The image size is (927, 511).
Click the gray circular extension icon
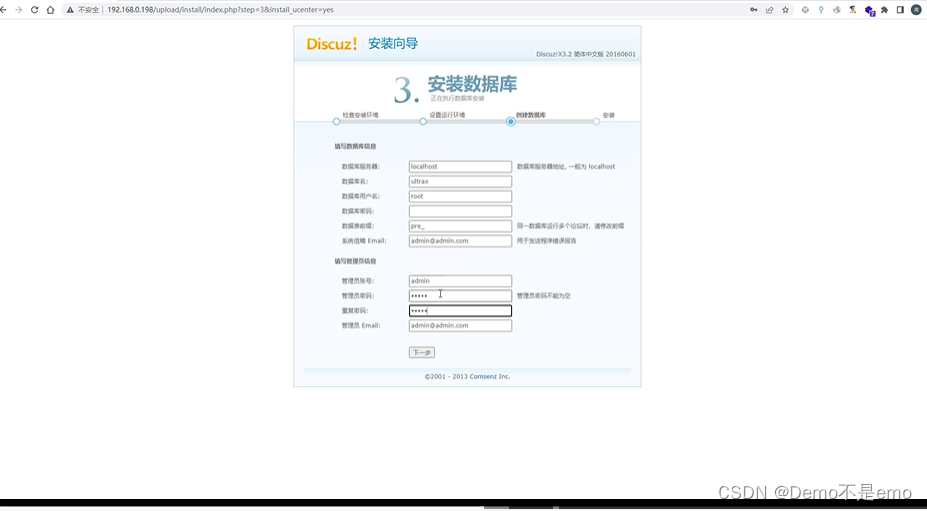pyautogui.click(x=805, y=9)
